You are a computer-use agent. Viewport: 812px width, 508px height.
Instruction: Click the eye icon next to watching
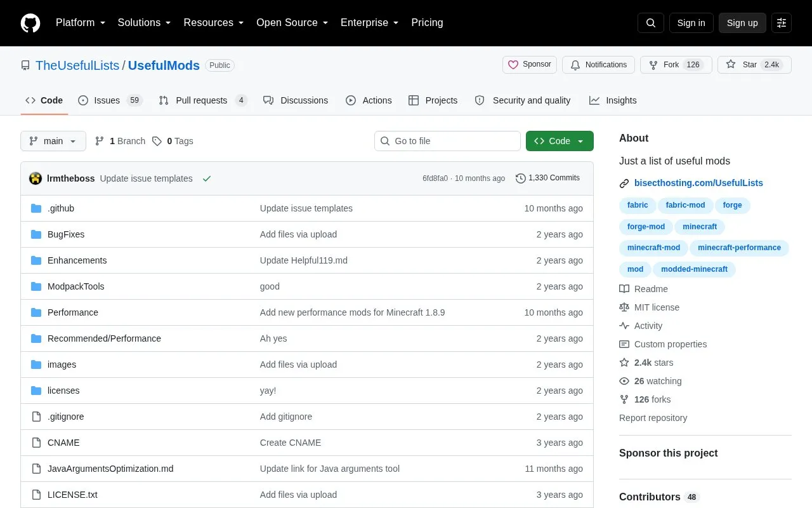(624, 381)
